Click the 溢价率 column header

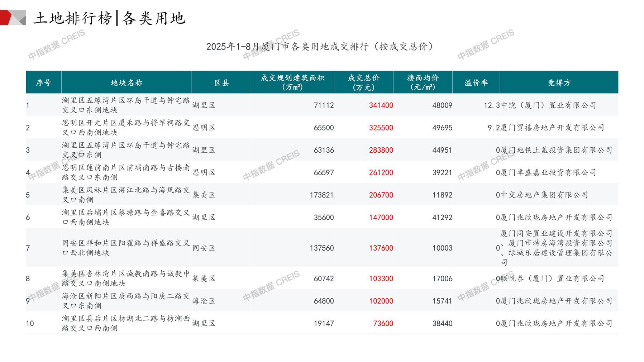pyautogui.click(x=476, y=83)
